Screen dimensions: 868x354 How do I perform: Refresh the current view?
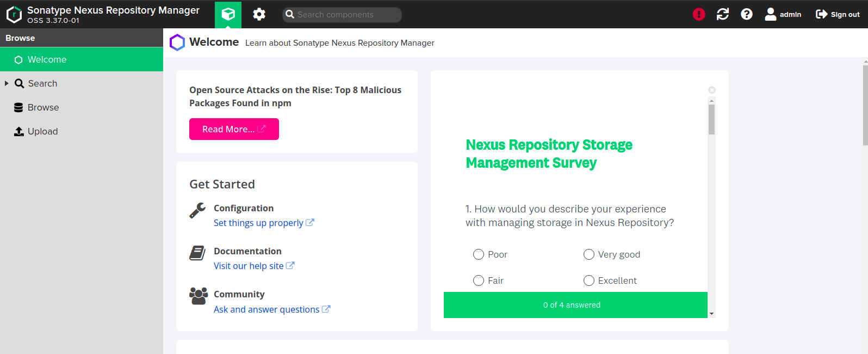723,14
